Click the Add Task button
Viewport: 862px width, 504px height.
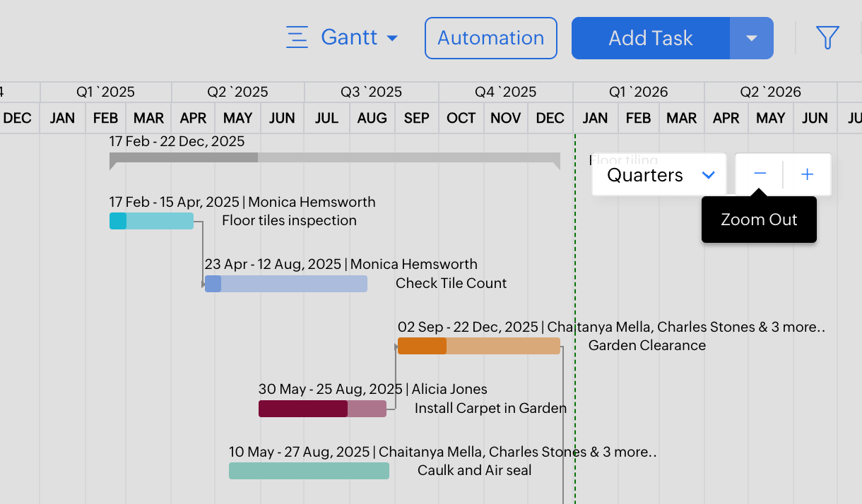pos(650,38)
